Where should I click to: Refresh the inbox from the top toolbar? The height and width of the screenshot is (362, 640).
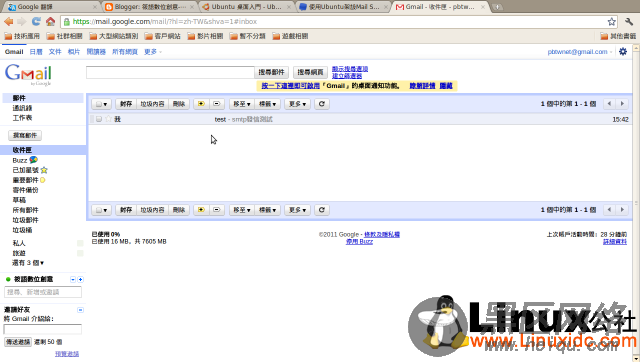(x=322, y=104)
